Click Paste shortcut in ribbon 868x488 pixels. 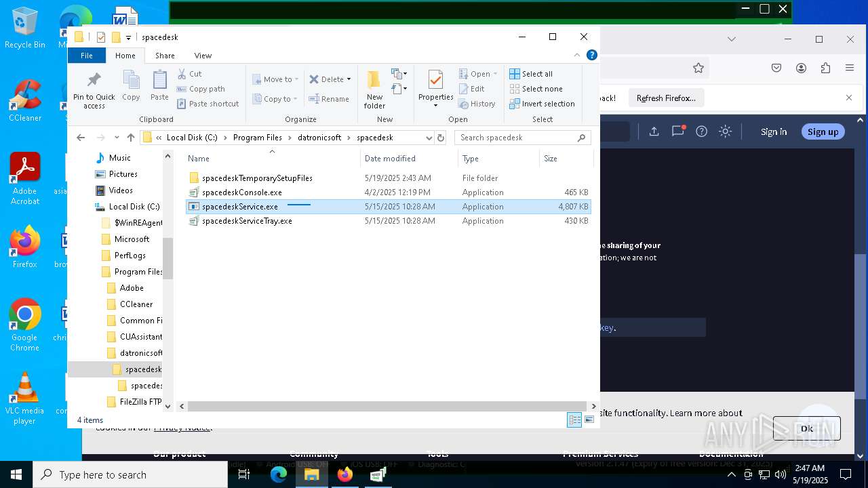click(x=208, y=104)
